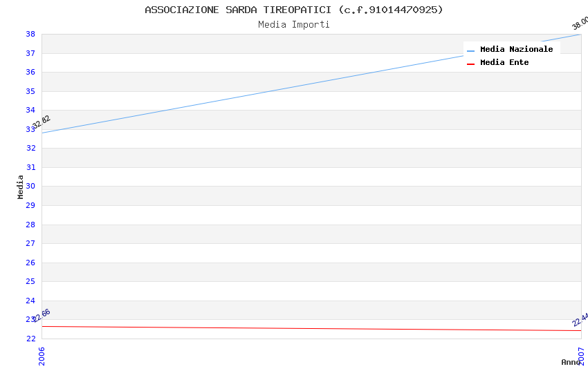The width and height of the screenshot is (588, 380).
Task: Click the y-axis value 31
Action: [30, 167]
